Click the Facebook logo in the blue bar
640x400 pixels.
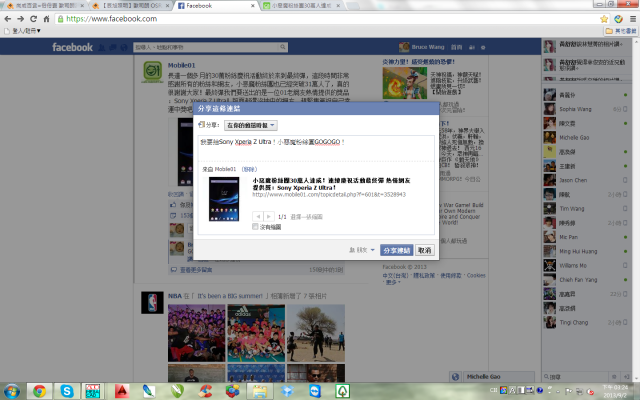72,47
